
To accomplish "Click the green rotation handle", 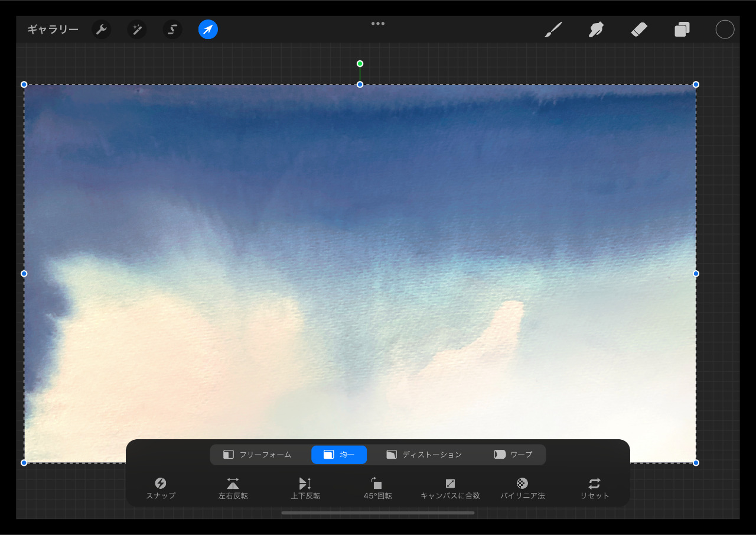I will pyautogui.click(x=360, y=63).
